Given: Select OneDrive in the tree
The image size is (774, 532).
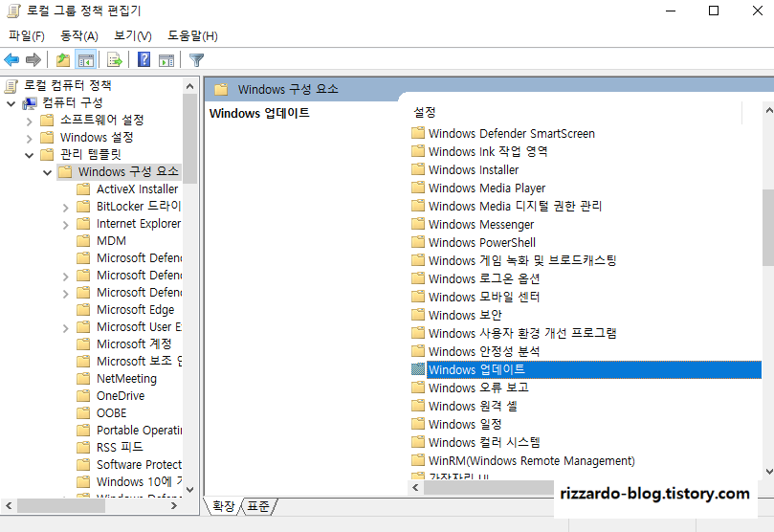Looking at the screenshot, I should [x=121, y=396].
